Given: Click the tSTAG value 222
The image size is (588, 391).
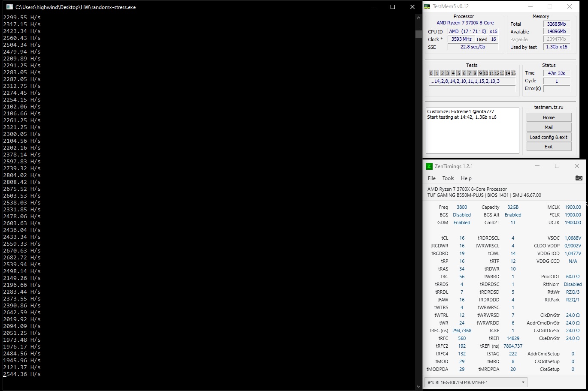Looking at the screenshot, I should pos(513,354).
